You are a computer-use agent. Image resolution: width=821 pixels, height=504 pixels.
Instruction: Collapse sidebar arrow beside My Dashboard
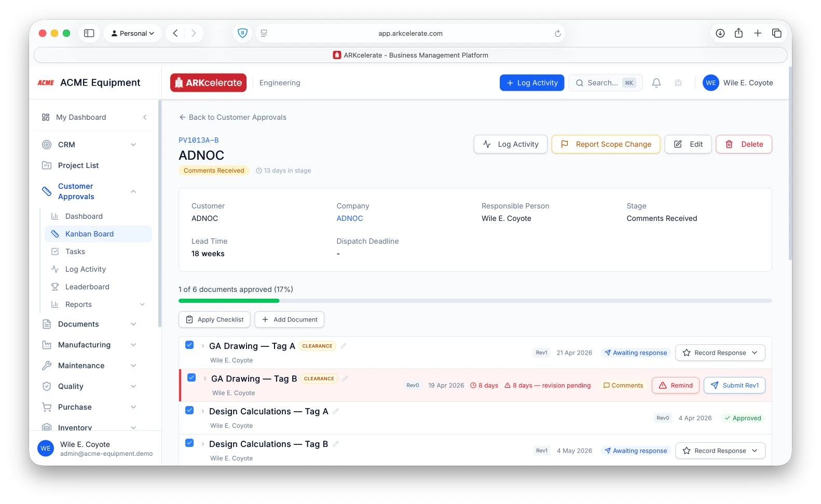click(145, 117)
